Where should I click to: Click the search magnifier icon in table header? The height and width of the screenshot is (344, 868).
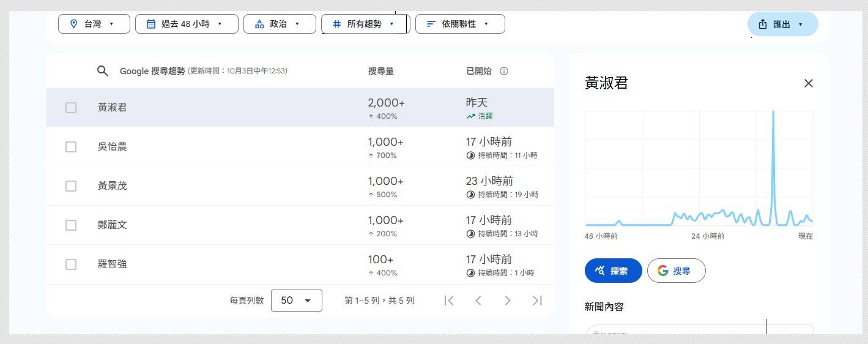tap(103, 71)
